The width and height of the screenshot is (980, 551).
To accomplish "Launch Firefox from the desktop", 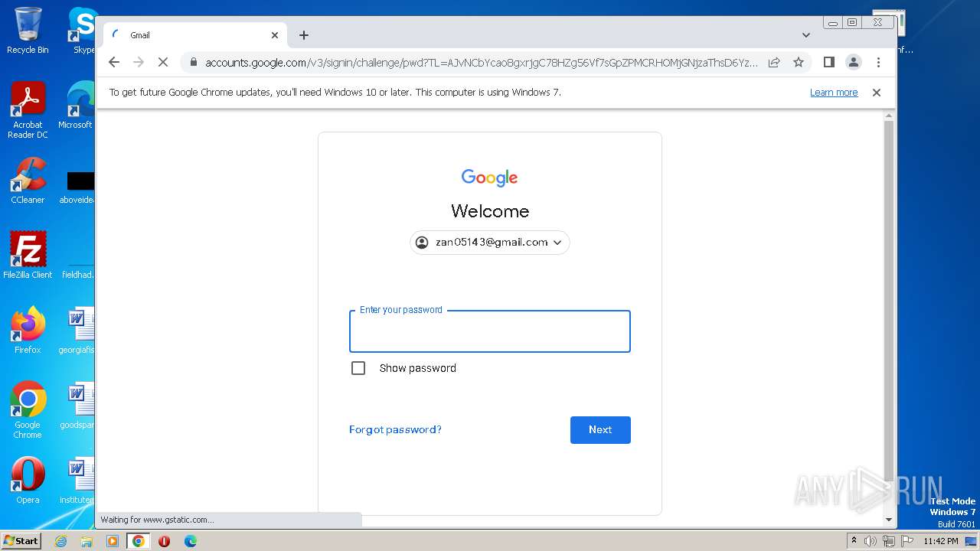I will click(x=28, y=331).
